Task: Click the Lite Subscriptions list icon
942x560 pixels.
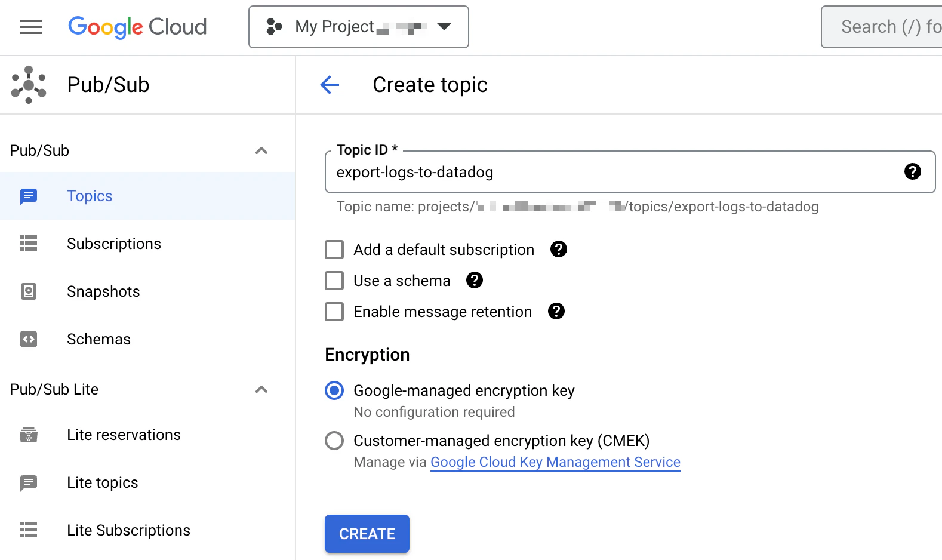Action: point(29,530)
